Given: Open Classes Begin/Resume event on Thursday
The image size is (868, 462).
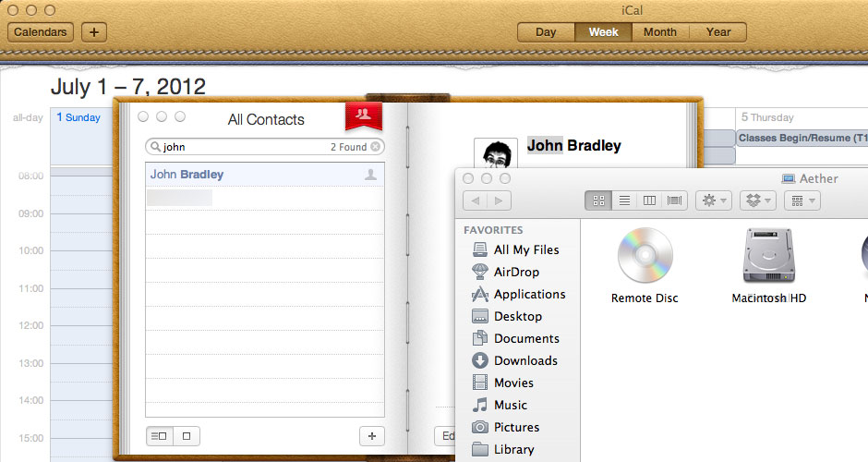Looking at the screenshot, I should (802, 138).
